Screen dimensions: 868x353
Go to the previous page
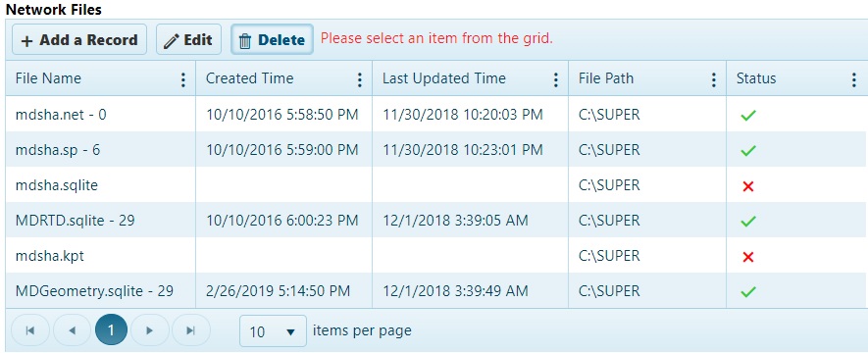72,330
